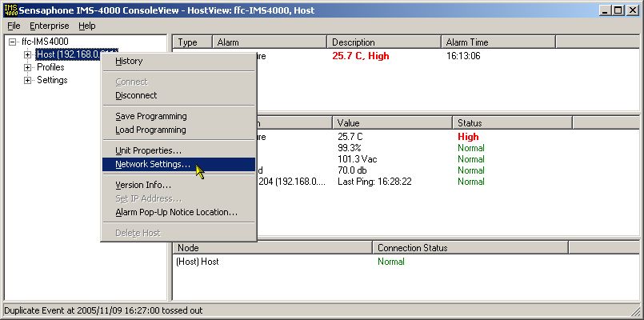Close the ConsoleView window
This screenshot has width=644, height=320.
coord(633,10)
